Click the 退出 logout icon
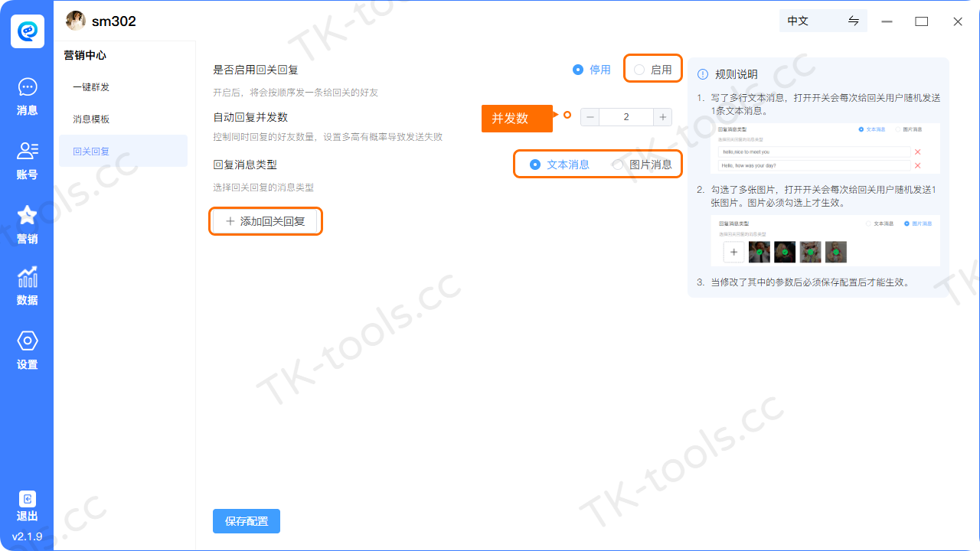980x551 pixels. tap(27, 499)
